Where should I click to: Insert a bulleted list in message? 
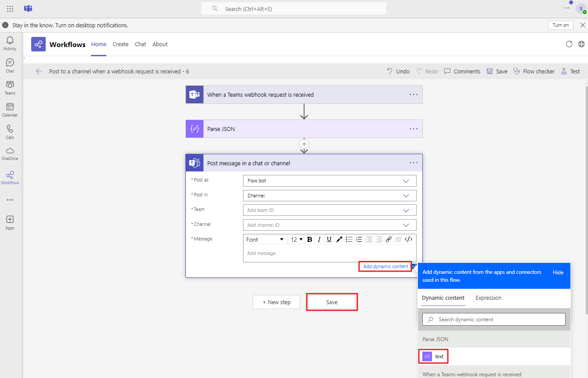coord(349,240)
